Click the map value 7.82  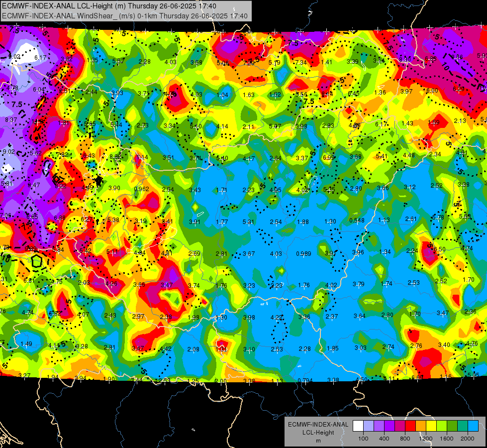[x=62, y=154]
